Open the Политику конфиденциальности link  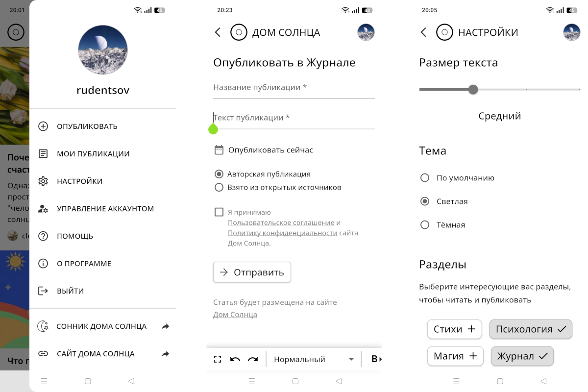pos(282,233)
